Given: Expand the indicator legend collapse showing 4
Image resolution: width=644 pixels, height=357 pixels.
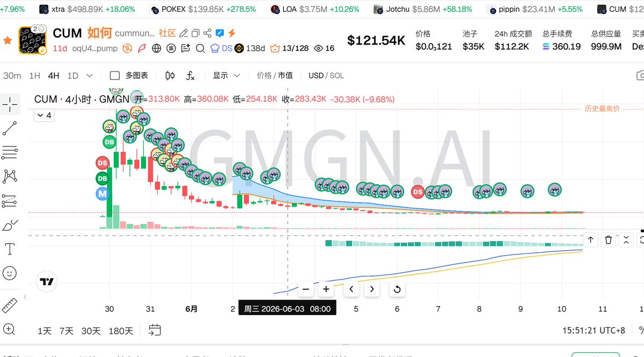Looking at the screenshot, I should tap(43, 115).
